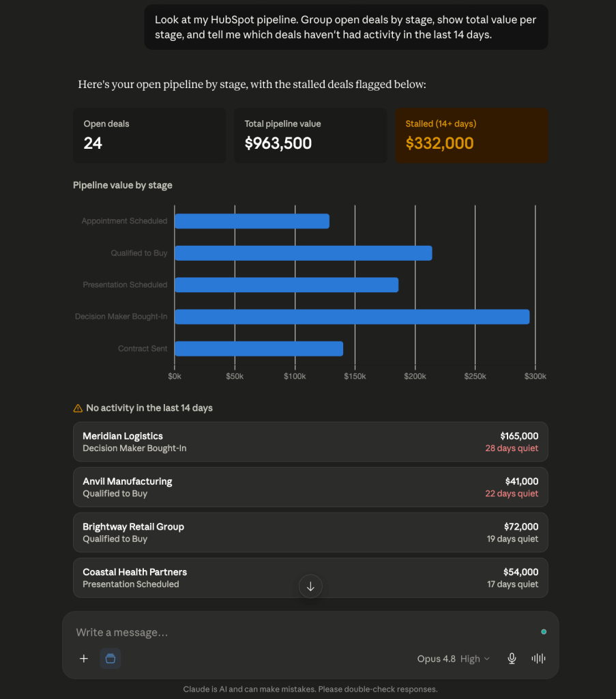This screenshot has width=616, height=699.
Task: Activate the microphone dictation icon
Action: (512, 659)
